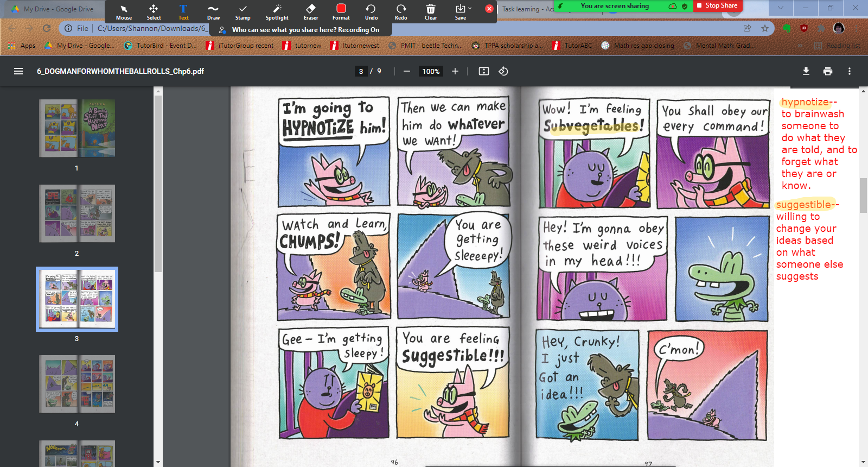
Task: Zoom out the PDF with minus button
Action: click(406, 71)
